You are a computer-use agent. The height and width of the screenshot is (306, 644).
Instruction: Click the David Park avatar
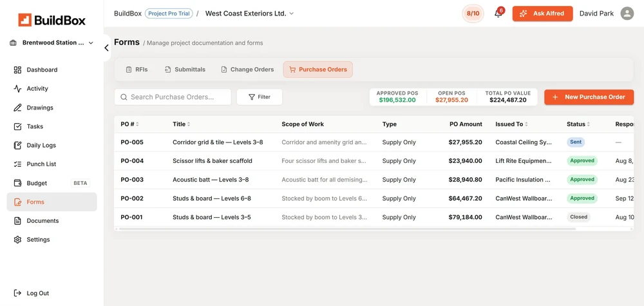(627, 14)
